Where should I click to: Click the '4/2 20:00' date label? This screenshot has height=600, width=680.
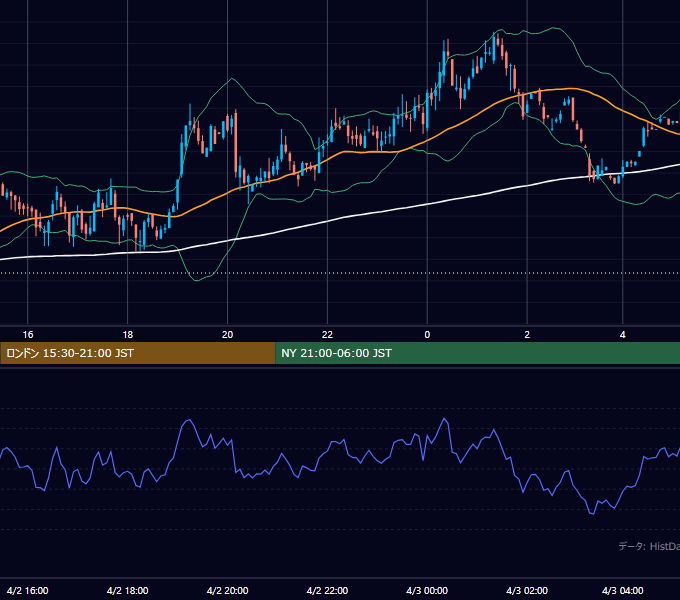tap(227, 590)
